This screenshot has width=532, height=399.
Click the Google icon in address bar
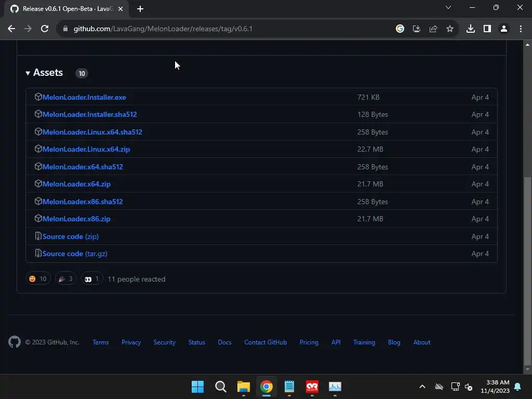400,29
